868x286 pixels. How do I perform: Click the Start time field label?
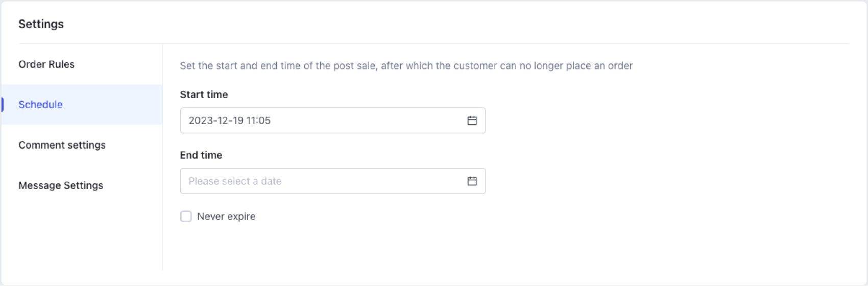coord(204,94)
